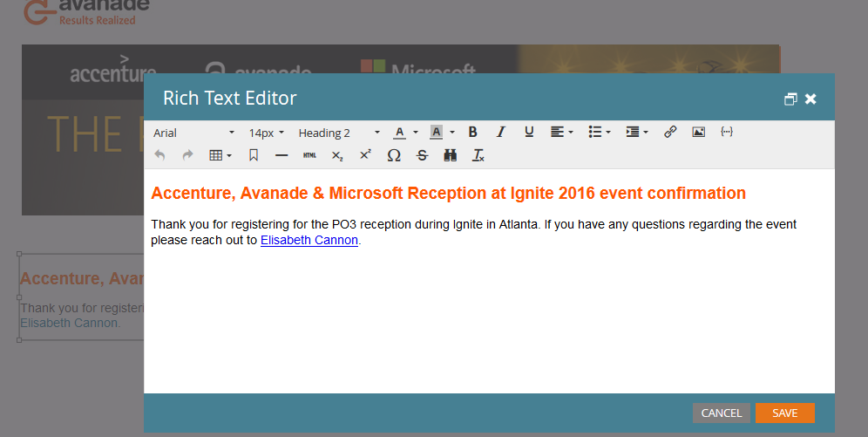Open the Heading 2 format dropdown
868x437 pixels.
coord(339,133)
